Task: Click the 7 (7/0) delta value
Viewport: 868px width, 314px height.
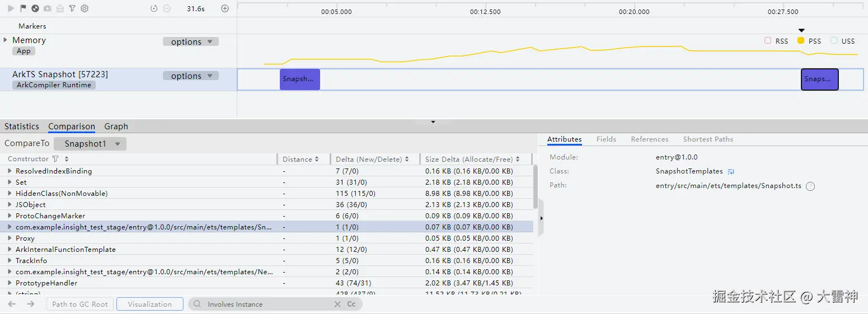Action: (347, 171)
